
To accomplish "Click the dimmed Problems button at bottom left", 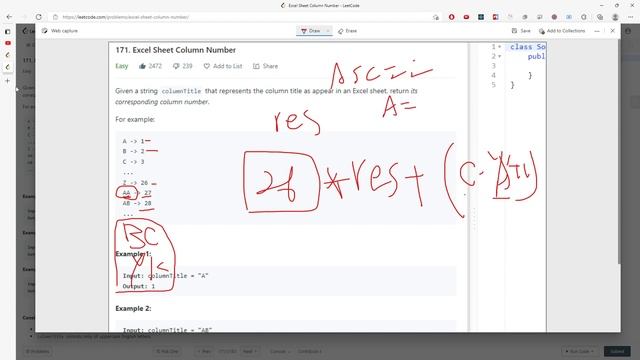I will coord(38,351).
